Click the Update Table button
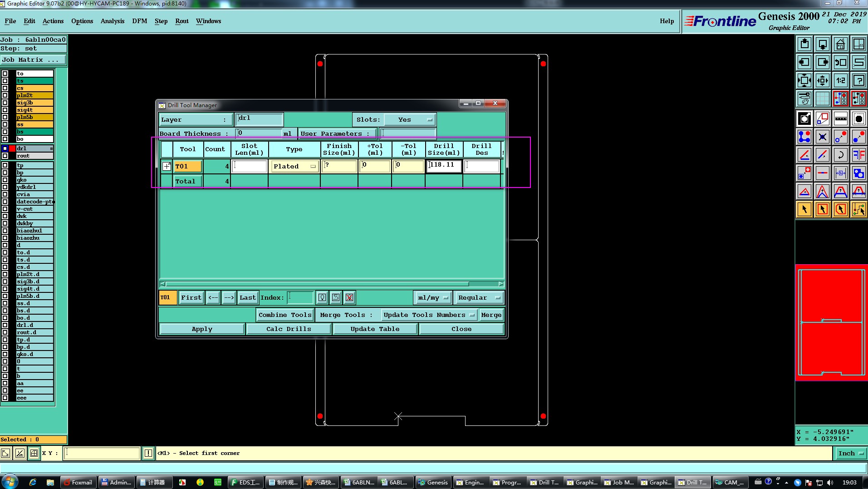This screenshot has width=868, height=489. (x=375, y=329)
